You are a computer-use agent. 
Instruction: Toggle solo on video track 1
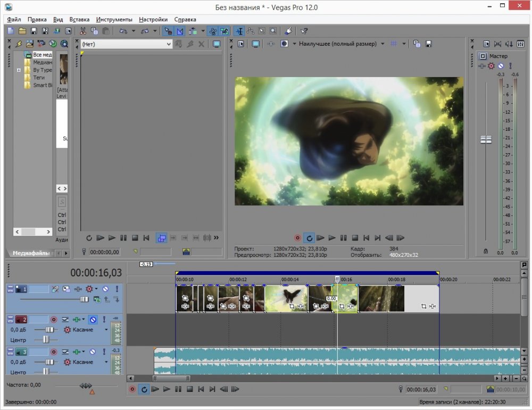117,289
